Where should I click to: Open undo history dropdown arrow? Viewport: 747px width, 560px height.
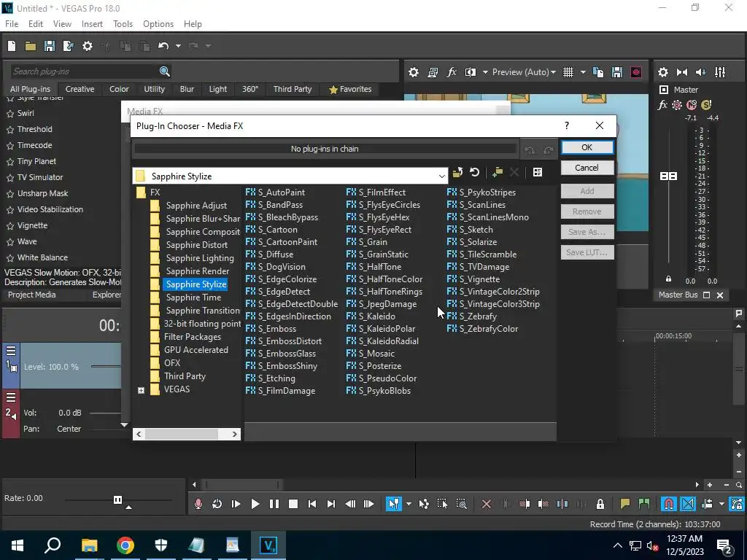click(178, 46)
